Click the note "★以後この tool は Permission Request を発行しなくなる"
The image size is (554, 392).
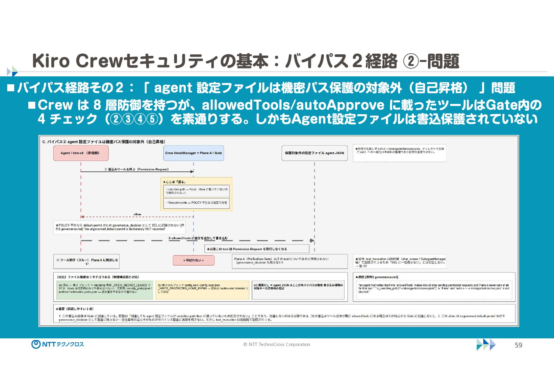coord(257,249)
